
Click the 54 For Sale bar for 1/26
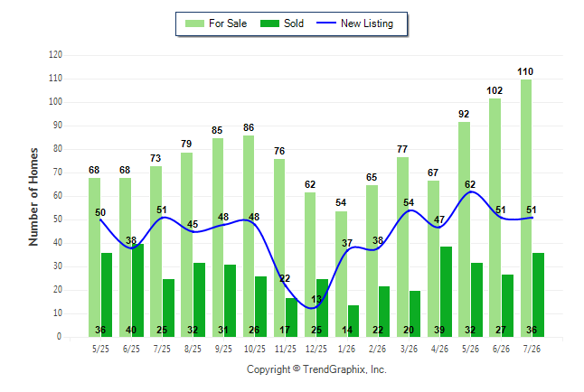[341, 275]
